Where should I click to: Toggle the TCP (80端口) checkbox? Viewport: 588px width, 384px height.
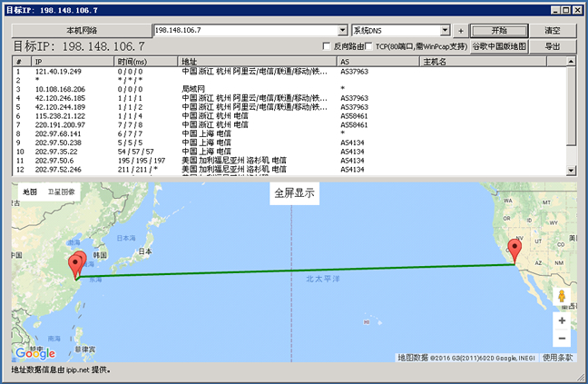(367, 46)
